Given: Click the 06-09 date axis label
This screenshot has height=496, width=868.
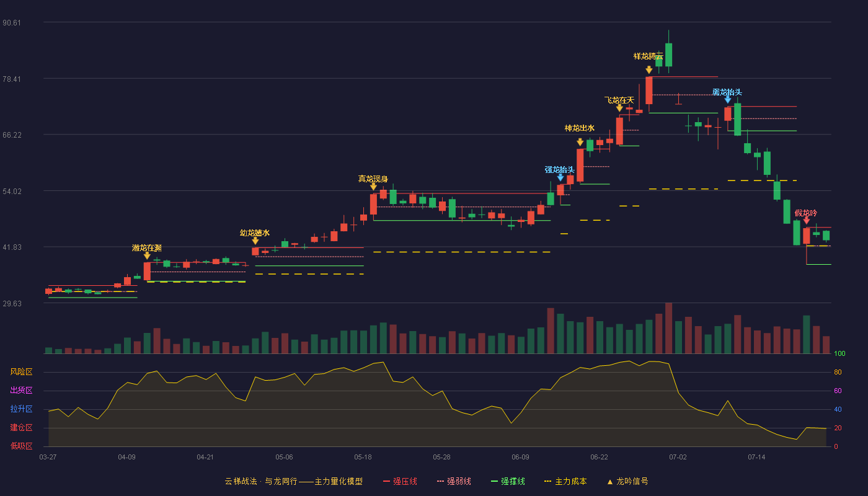Looking at the screenshot, I should point(520,457).
